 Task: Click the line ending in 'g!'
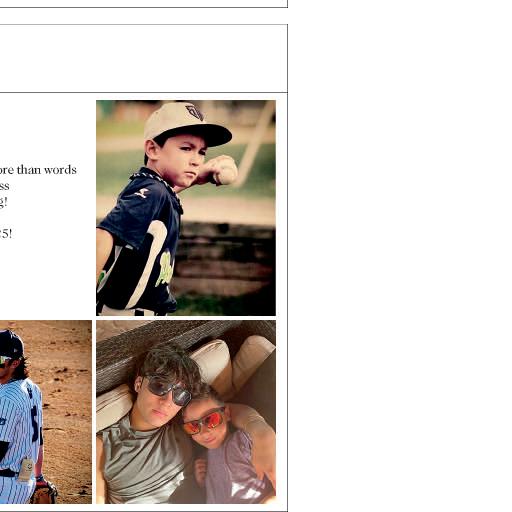tap(3, 202)
